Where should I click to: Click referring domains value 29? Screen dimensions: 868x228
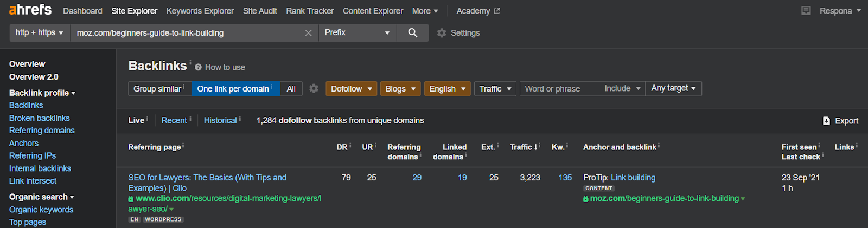417,178
